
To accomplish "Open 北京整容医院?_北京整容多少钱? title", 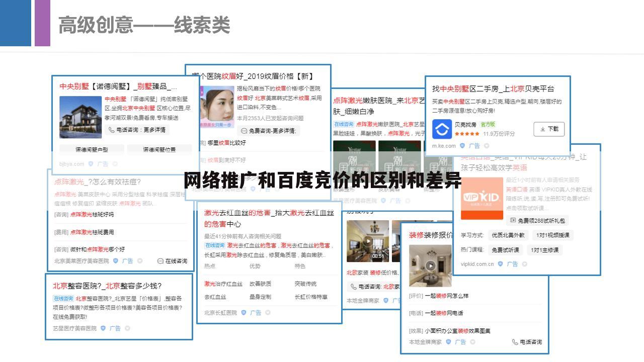I will click(107, 286).
